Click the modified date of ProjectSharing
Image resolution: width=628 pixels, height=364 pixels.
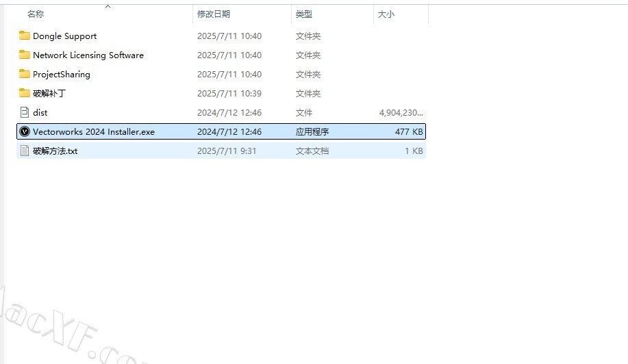[229, 74]
